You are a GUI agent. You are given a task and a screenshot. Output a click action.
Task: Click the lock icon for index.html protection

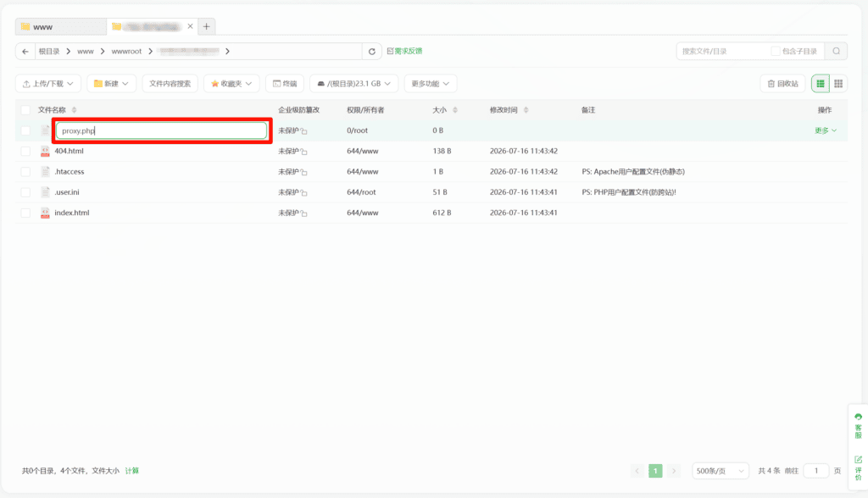tap(303, 213)
